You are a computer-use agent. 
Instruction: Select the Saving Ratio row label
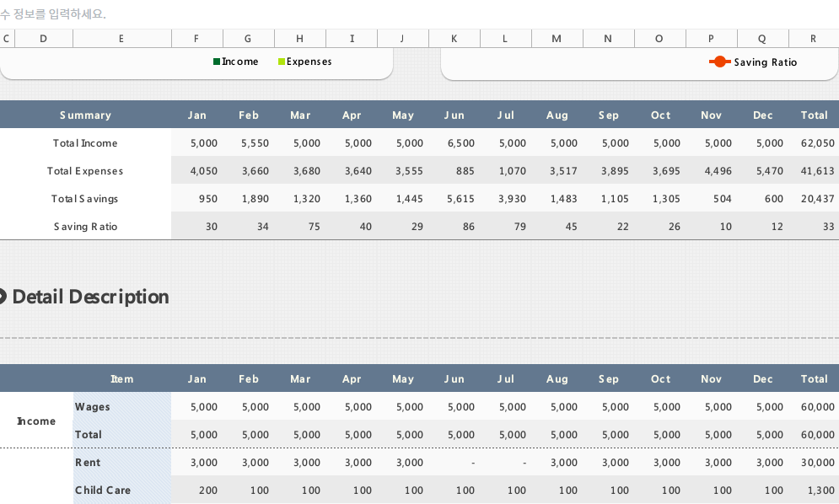(86, 227)
